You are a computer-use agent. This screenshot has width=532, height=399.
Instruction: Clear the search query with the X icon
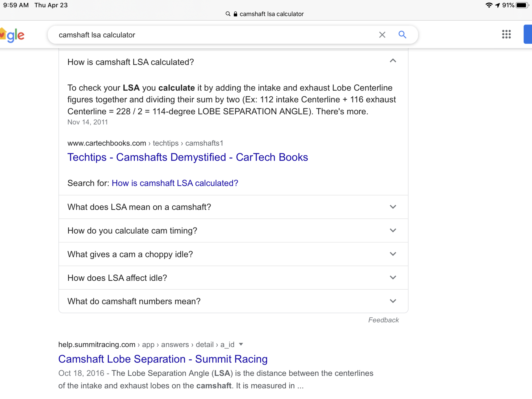point(382,35)
